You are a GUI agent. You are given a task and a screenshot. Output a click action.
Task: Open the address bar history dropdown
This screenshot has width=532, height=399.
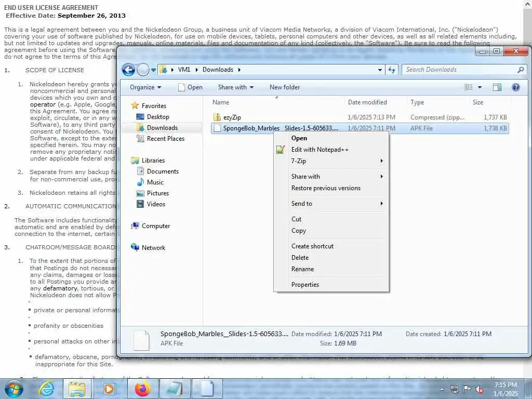pos(380,70)
